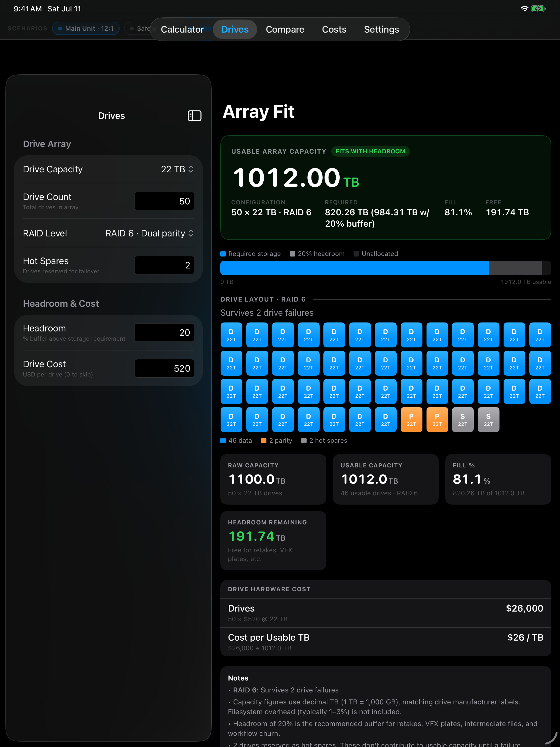Click the 50 × 22 TB · RAID 6 configuration text

(271, 213)
